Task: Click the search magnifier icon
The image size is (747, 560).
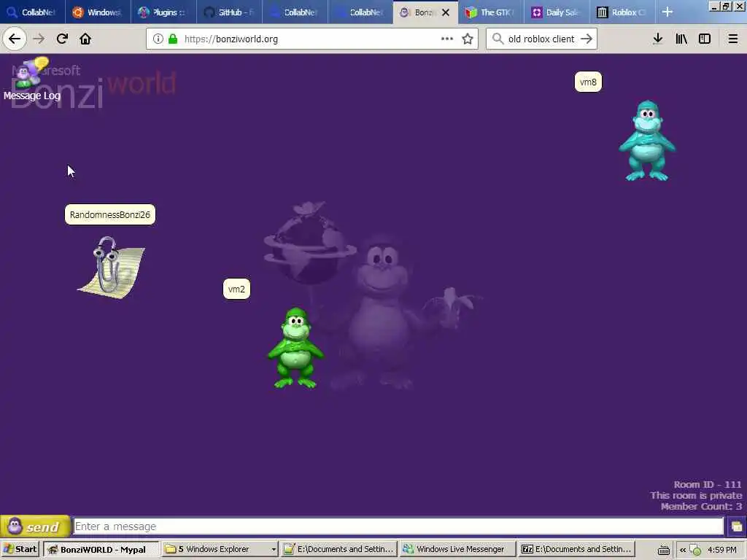Action: [498, 39]
